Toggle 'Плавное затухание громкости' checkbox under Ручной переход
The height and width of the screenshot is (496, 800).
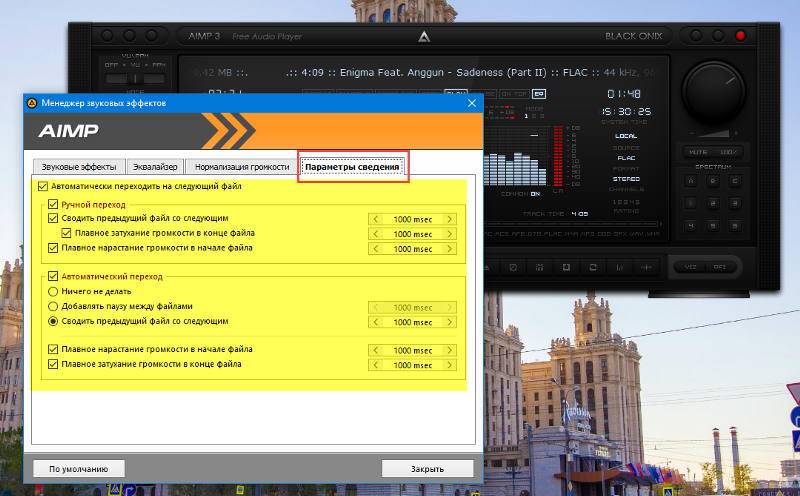[66, 233]
